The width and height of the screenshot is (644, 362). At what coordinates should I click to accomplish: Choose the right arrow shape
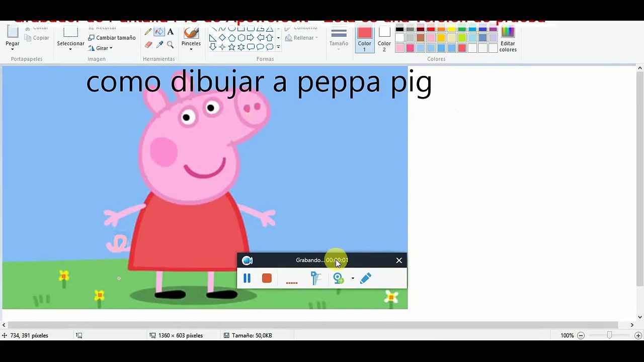tap(251, 38)
